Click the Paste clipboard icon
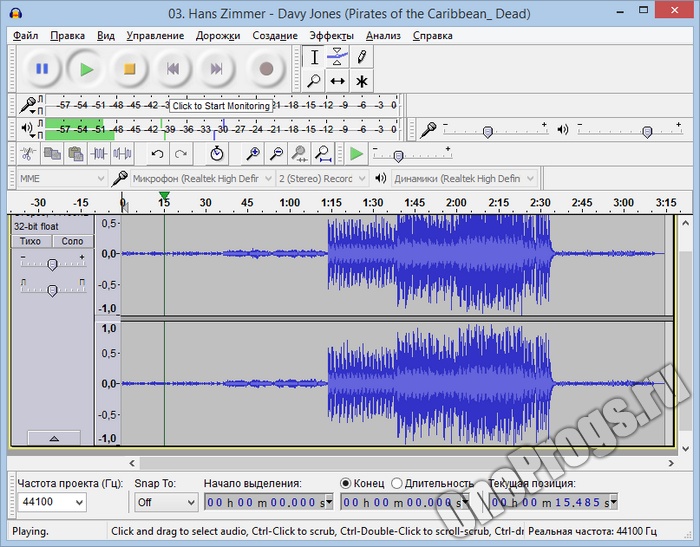 click(x=75, y=154)
